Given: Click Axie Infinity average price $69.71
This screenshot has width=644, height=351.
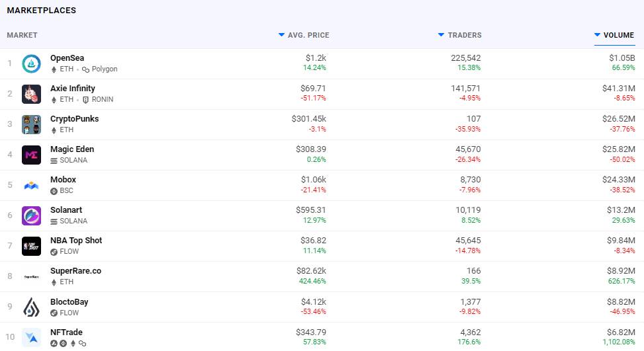Looking at the screenshot, I should click(313, 88).
